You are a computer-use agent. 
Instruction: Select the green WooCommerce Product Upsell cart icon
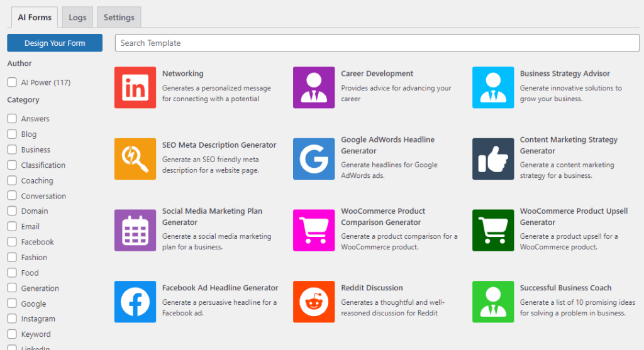click(493, 230)
